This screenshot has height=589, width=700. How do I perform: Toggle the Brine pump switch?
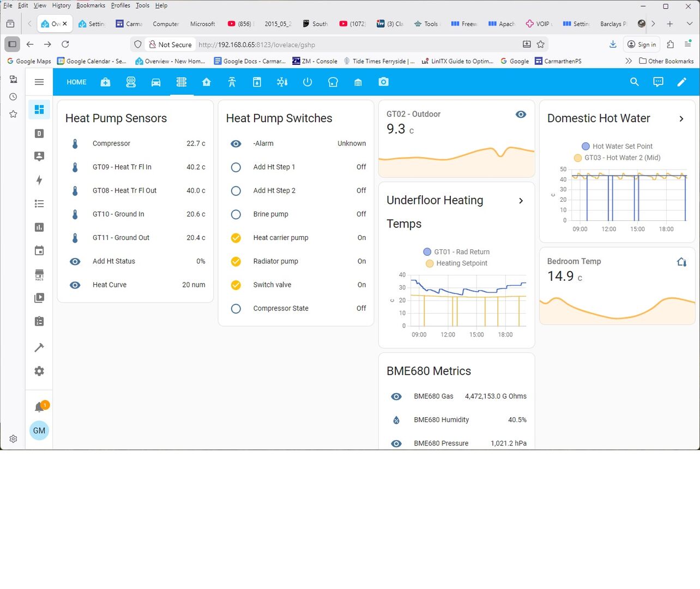point(236,214)
